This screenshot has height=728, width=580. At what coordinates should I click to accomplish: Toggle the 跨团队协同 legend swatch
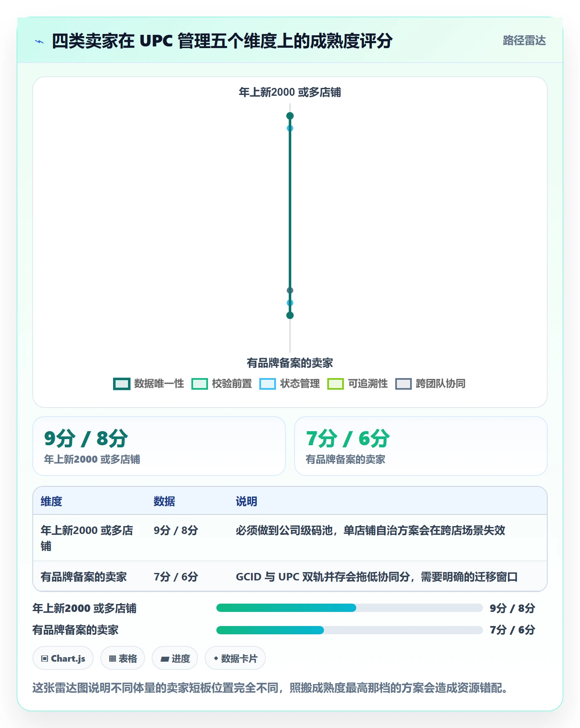coord(404,384)
